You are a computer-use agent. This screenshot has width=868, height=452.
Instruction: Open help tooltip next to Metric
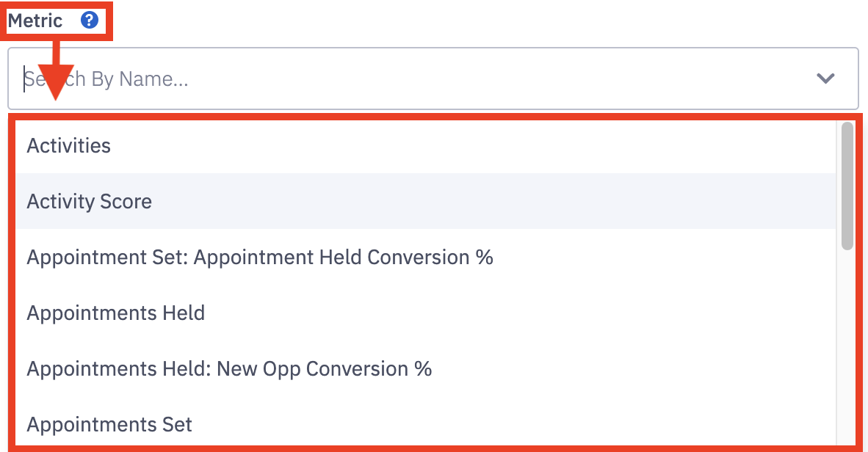(x=89, y=20)
